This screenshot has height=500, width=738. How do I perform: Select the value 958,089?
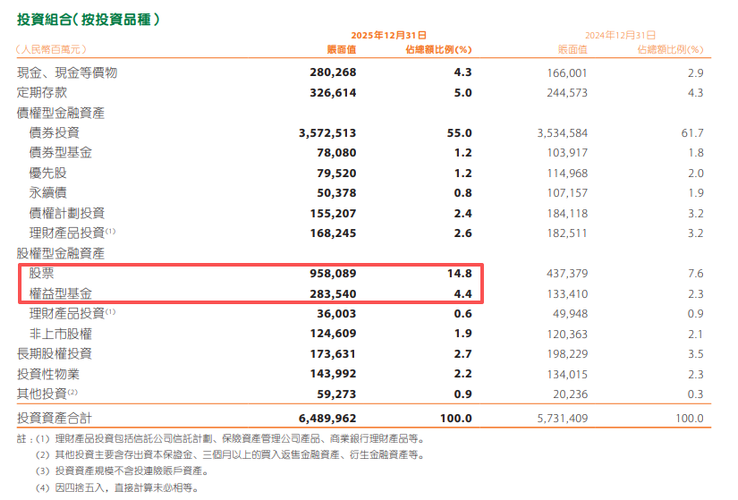[333, 274]
